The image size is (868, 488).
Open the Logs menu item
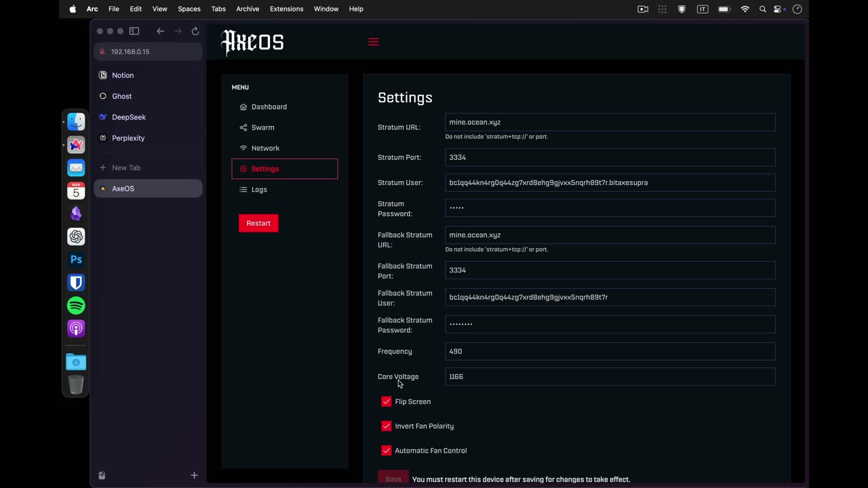tap(285, 190)
